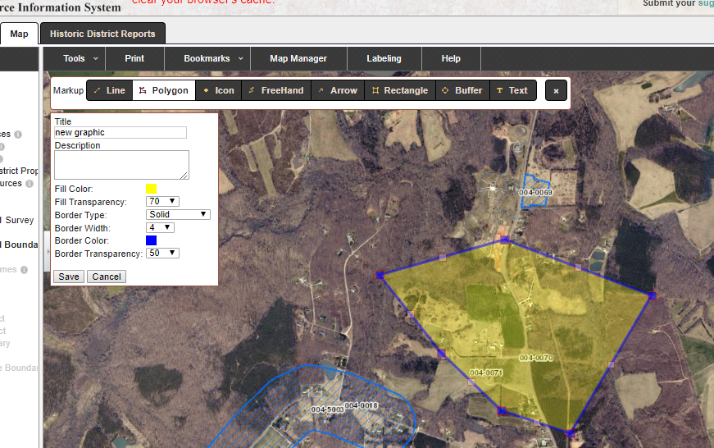Image resolution: width=714 pixels, height=448 pixels.
Task: Click the 004-0070 parcel label
Action: pyautogui.click(x=536, y=358)
